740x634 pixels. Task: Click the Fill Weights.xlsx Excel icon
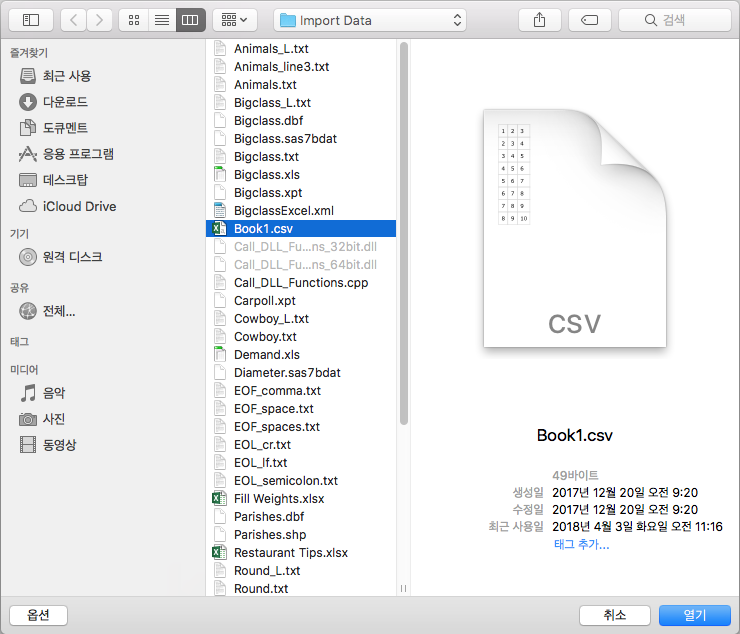pyautogui.click(x=219, y=499)
